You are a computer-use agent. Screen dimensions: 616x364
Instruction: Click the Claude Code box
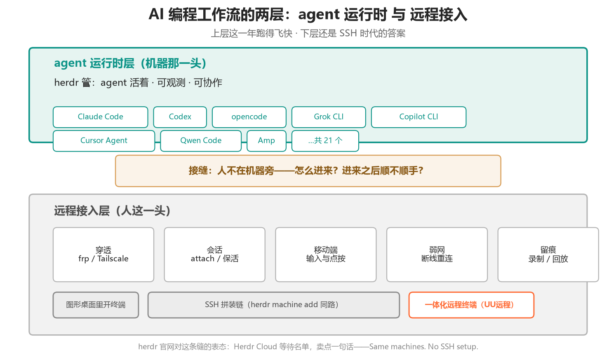(x=101, y=117)
